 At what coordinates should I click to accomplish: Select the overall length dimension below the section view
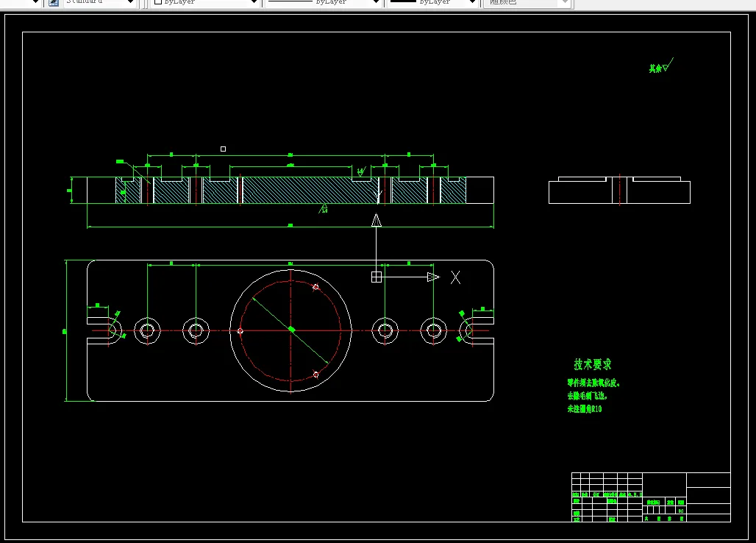290,225
